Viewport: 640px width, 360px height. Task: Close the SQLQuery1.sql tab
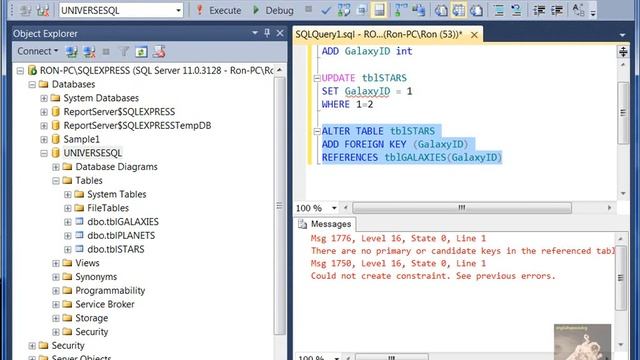coord(474,35)
